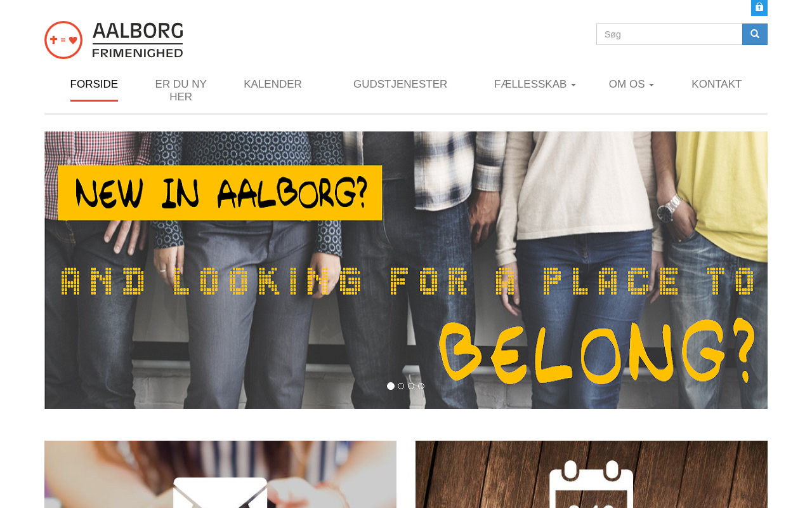
Task: Click the New in Aalborg banner image
Action: pyautogui.click(x=406, y=270)
